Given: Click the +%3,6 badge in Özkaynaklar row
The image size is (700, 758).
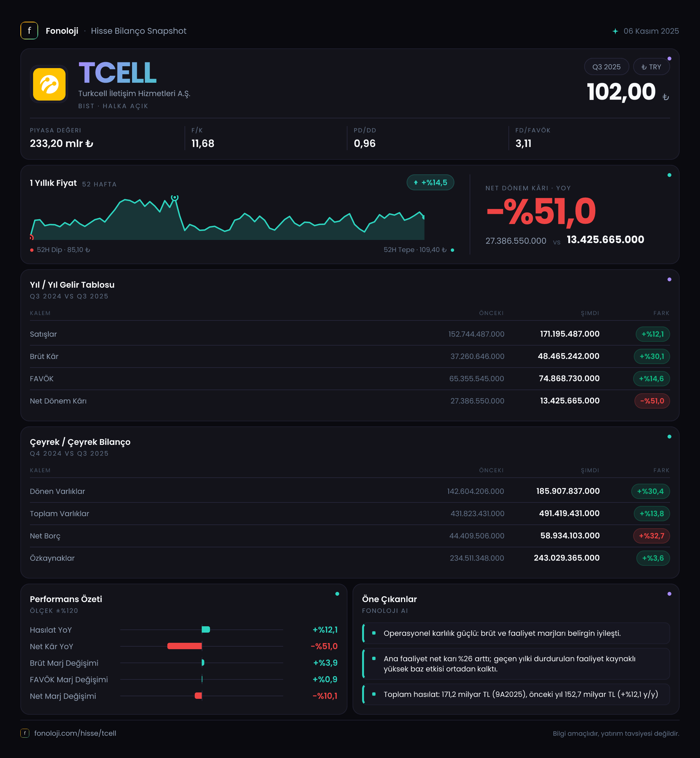Looking at the screenshot, I should tap(653, 558).
